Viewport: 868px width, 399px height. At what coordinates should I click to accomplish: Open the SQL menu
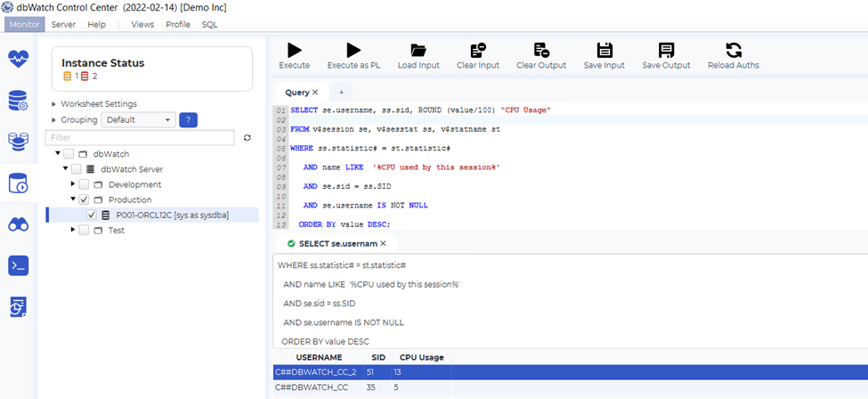coord(209,24)
